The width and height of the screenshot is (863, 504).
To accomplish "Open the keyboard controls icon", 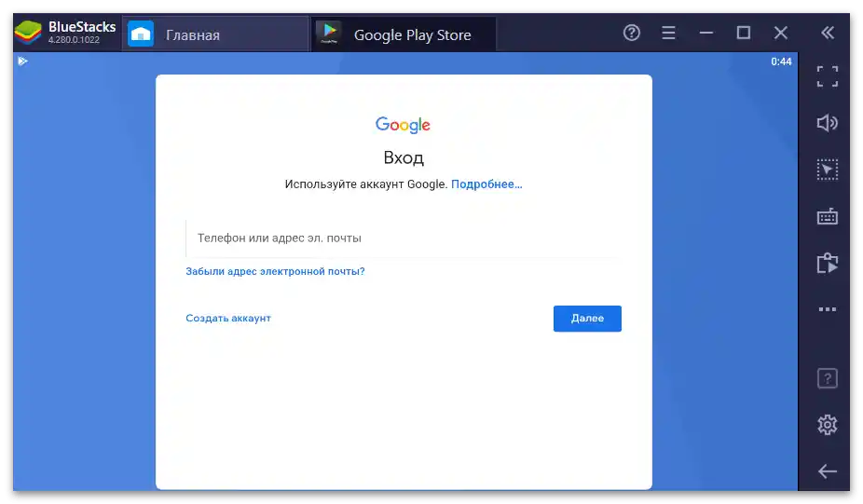I will point(828,216).
